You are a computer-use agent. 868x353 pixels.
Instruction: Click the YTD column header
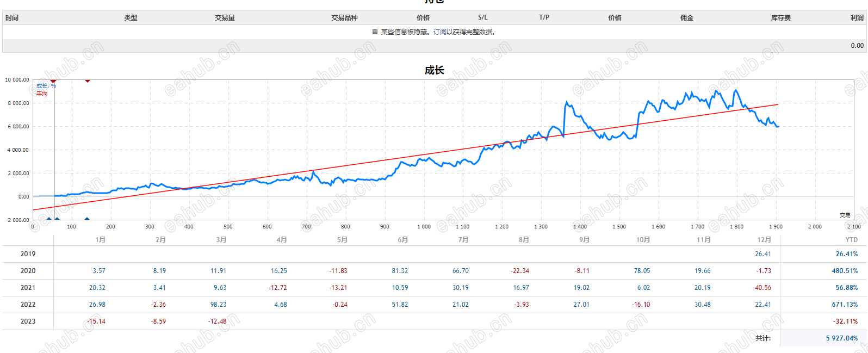(x=851, y=240)
